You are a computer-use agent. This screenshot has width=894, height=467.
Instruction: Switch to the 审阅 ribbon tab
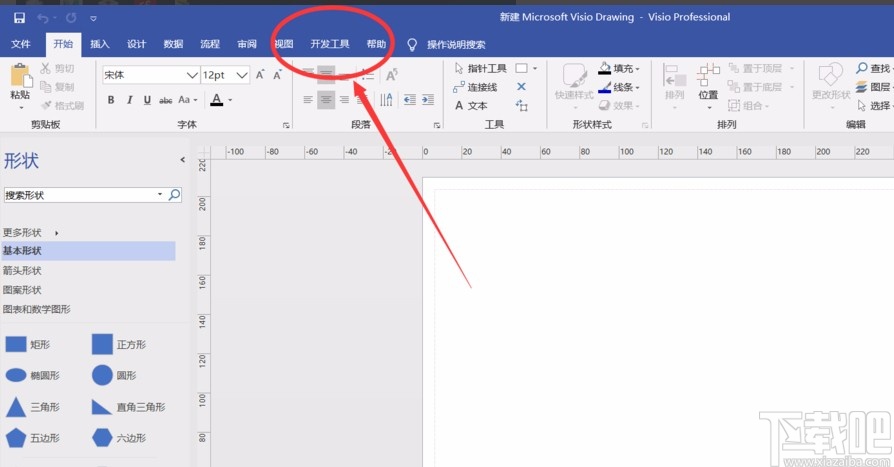[247, 44]
